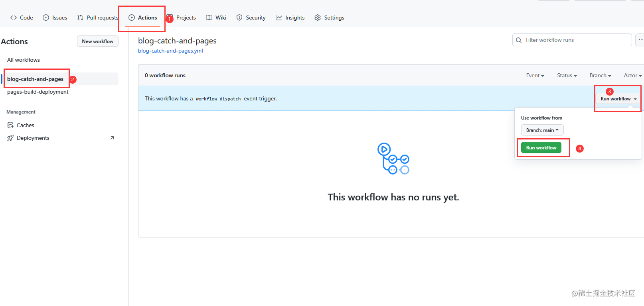Click the Deployments rocket icon

coord(10,138)
